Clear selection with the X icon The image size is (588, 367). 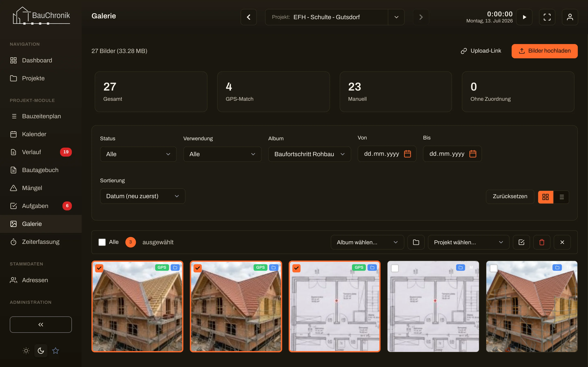562,242
